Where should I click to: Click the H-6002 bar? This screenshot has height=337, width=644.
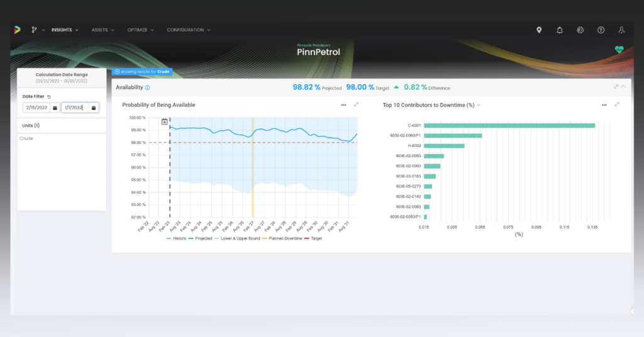(x=444, y=146)
